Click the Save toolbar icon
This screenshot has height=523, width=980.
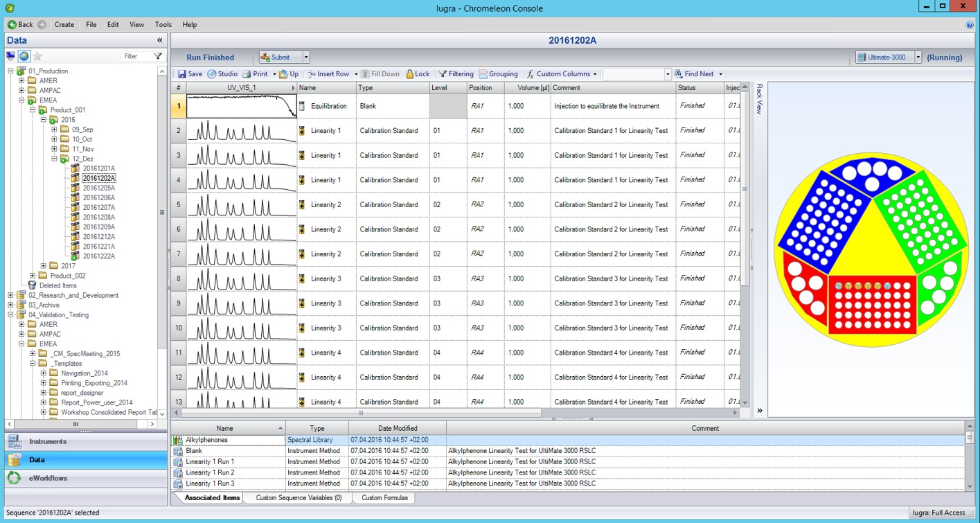(x=190, y=74)
